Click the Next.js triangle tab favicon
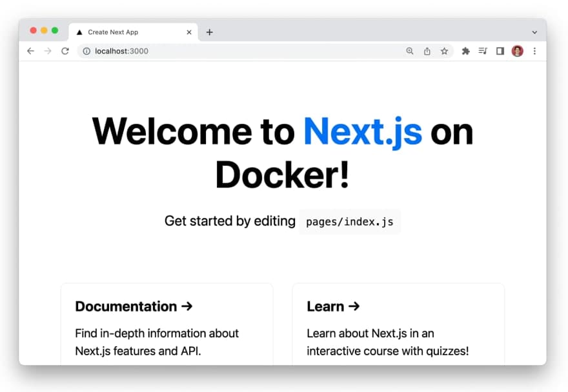Image resolution: width=568 pixels, height=392 pixels. pos(79,32)
